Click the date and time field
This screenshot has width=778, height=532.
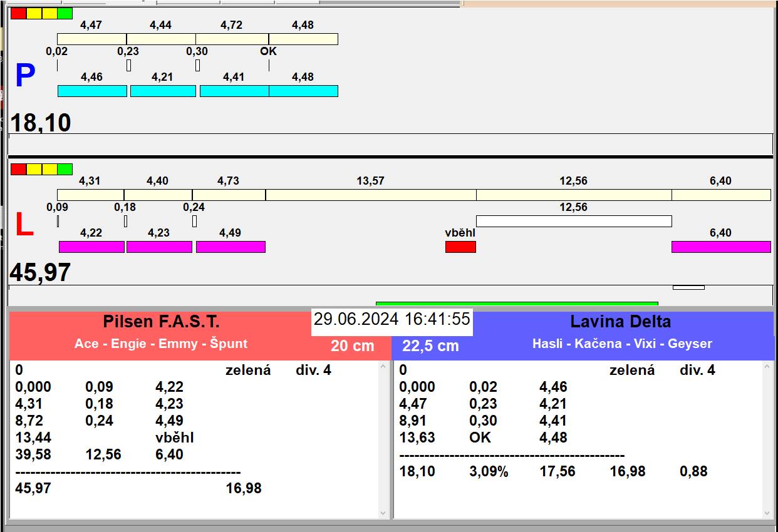coord(392,319)
